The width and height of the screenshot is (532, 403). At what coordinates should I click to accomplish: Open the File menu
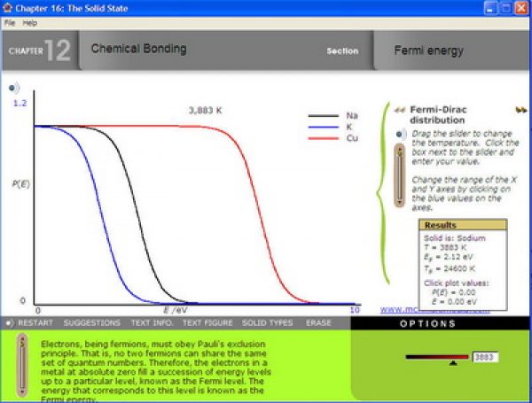coord(10,23)
